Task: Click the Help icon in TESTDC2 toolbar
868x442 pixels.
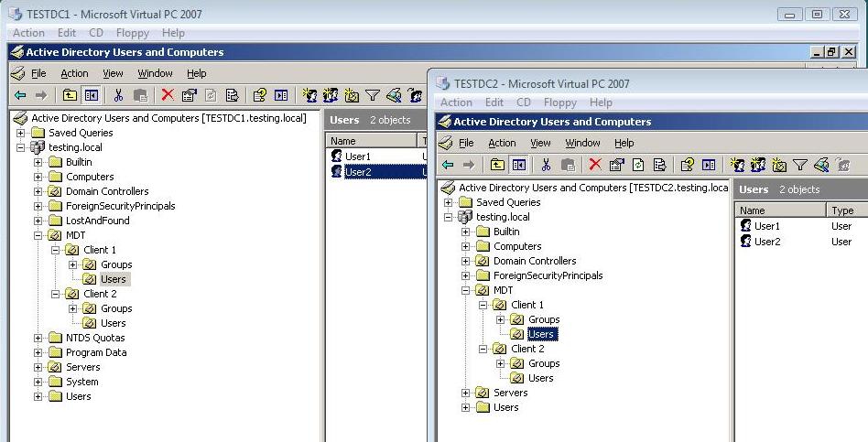Action: [687, 165]
